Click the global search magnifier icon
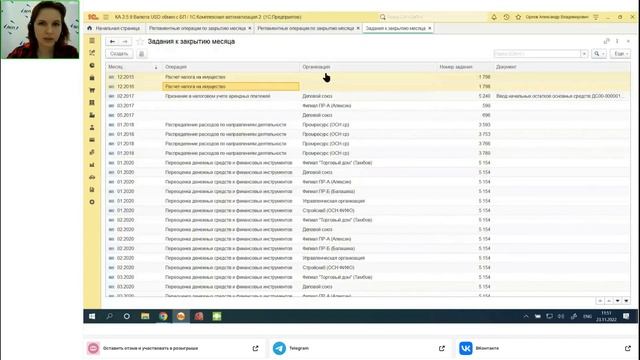Viewport: 640px width, 360px height. tap(382, 17)
